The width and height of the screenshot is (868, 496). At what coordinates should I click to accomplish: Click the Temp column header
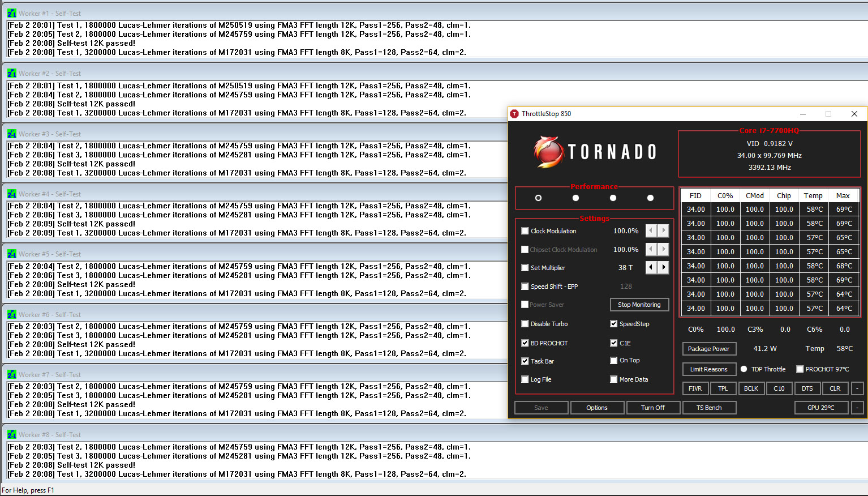(x=813, y=195)
